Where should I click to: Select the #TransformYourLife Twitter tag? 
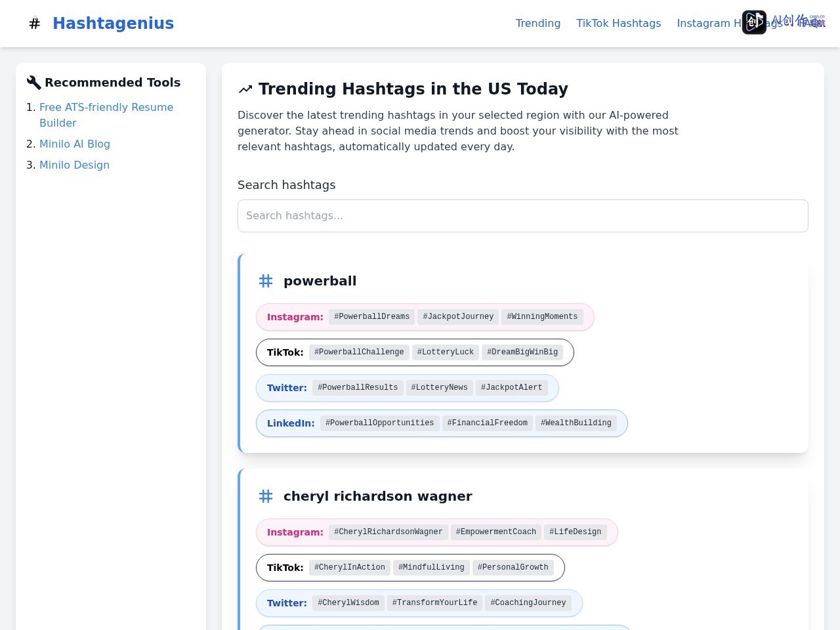434,603
